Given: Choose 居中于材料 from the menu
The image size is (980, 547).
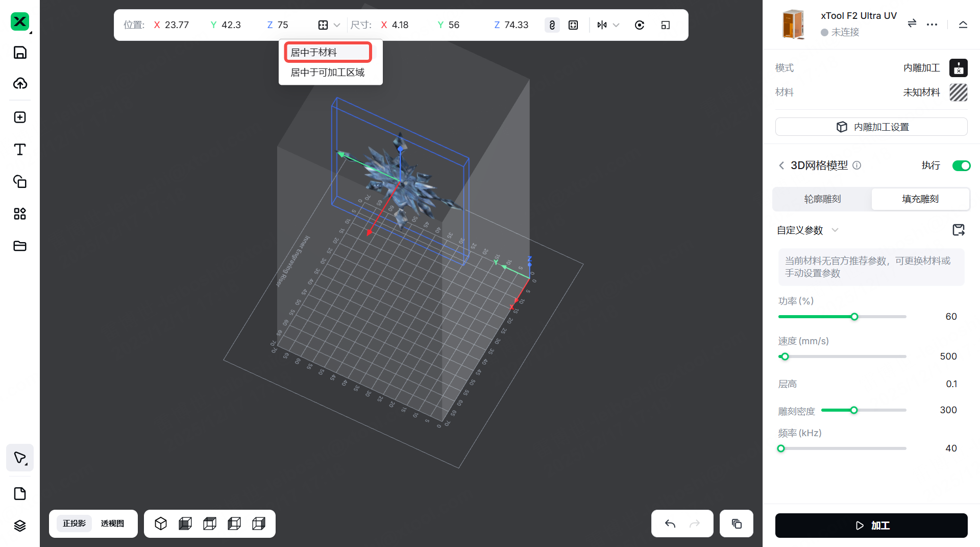Looking at the screenshot, I should coord(327,52).
